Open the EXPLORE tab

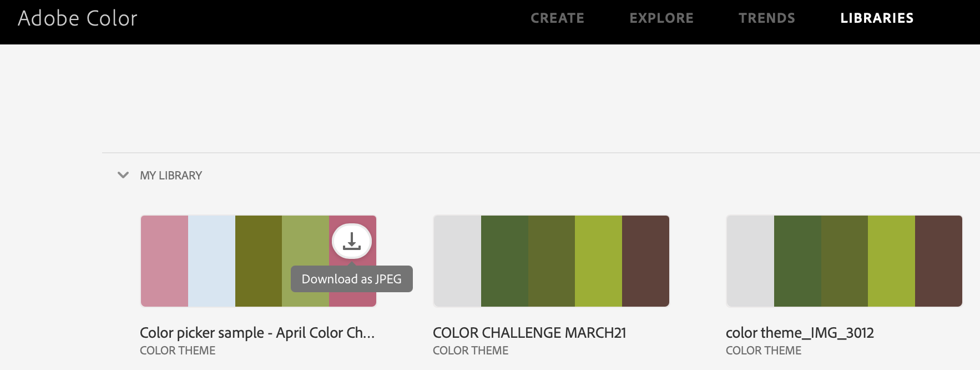coord(661,18)
